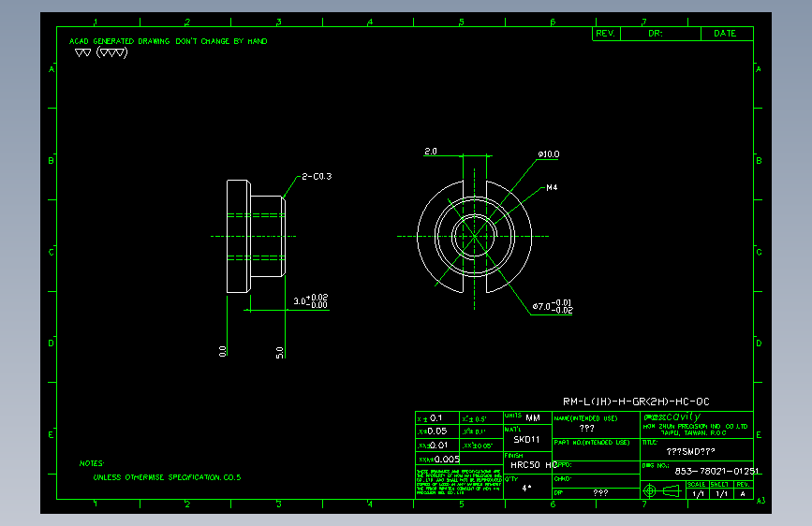Click the 'REV.' header cell at top right
The image size is (812, 526).
coord(606,34)
